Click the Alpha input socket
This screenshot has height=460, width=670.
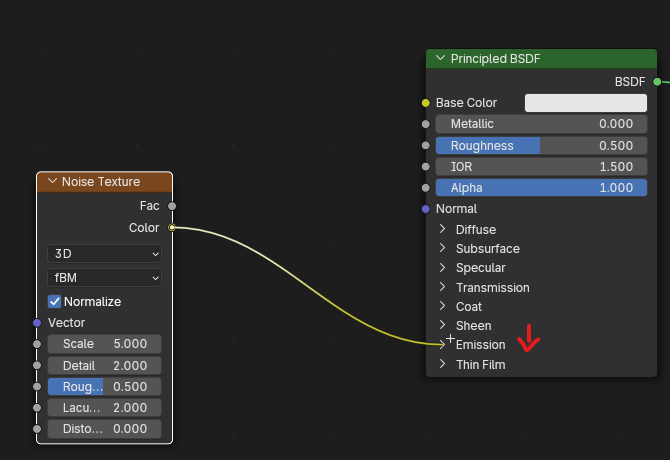pos(426,188)
